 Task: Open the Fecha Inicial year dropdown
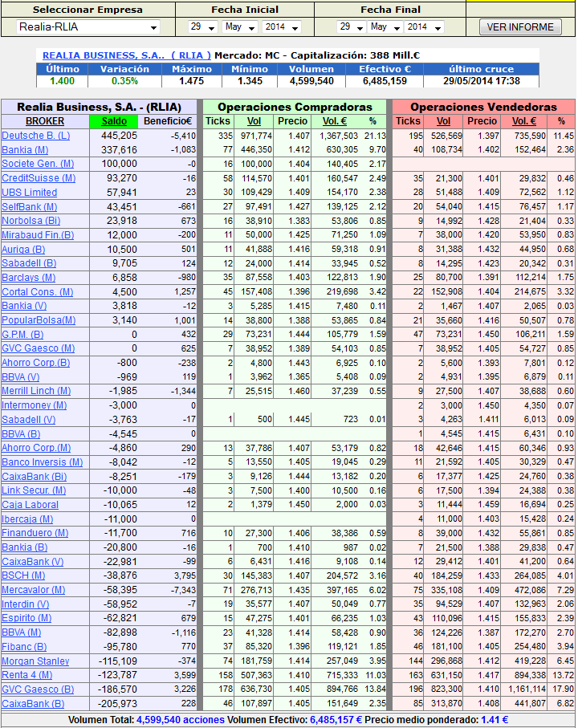point(281,27)
